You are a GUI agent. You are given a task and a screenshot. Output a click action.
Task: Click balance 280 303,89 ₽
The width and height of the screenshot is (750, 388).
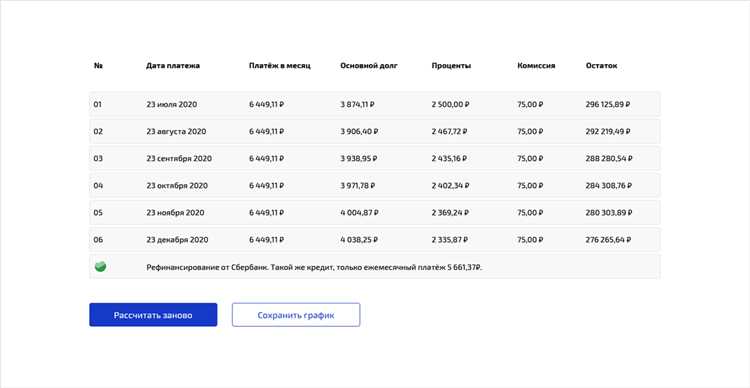coord(609,212)
